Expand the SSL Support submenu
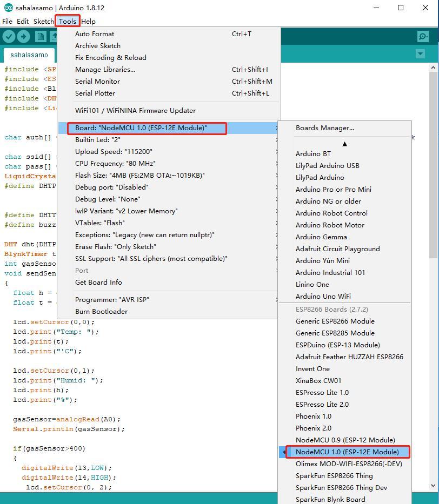Image resolution: width=439 pixels, height=504 pixels. [x=168, y=259]
